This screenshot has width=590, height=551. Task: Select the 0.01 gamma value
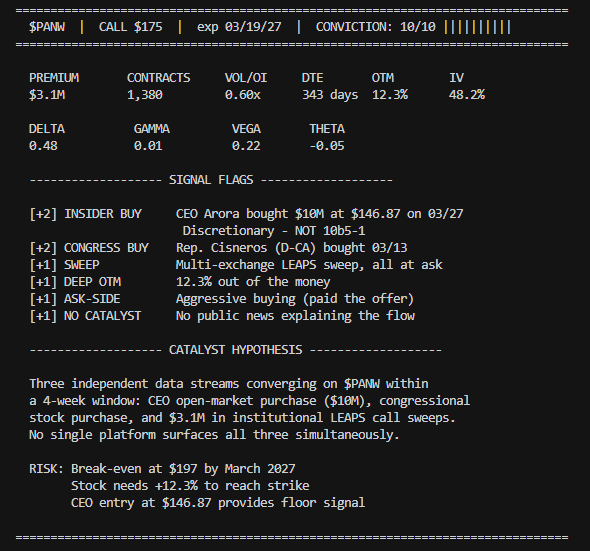pyautogui.click(x=148, y=146)
